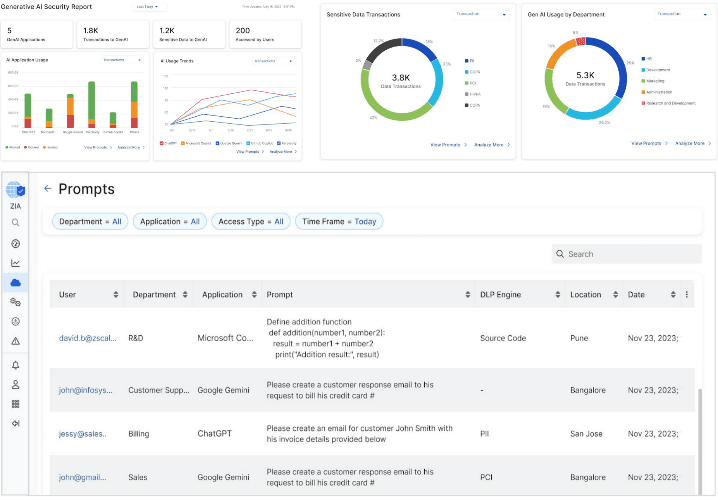Open the table column options kebab menu

pos(687,295)
